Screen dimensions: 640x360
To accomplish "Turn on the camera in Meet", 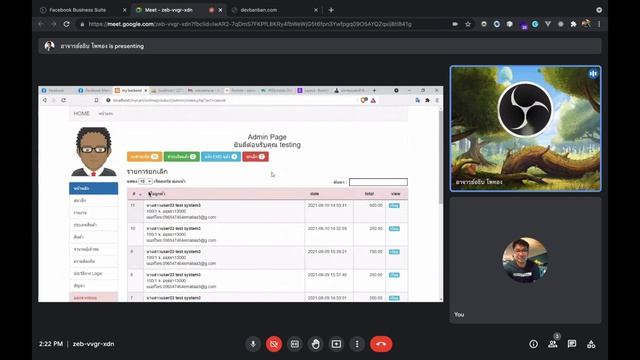I will [274, 344].
